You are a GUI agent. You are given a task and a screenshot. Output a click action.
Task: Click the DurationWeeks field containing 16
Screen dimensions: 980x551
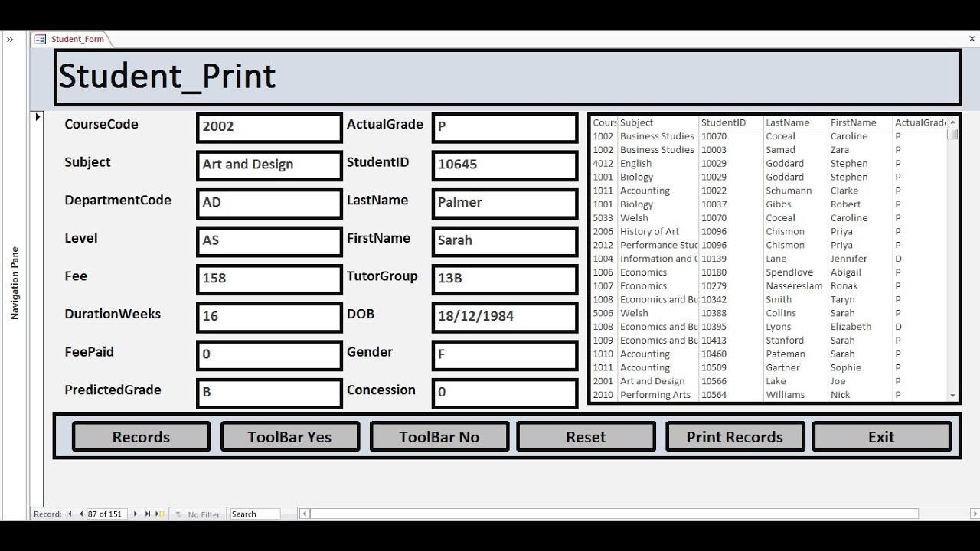269,317
